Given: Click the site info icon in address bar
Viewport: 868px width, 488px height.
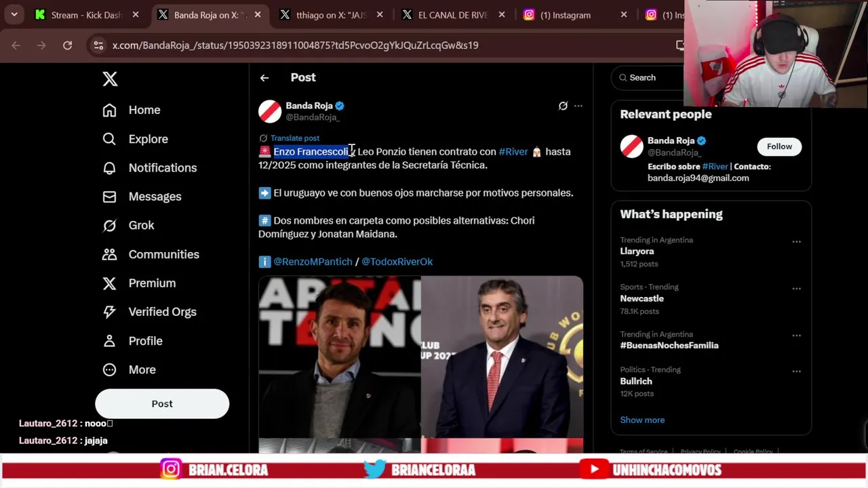Looking at the screenshot, I should (98, 45).
